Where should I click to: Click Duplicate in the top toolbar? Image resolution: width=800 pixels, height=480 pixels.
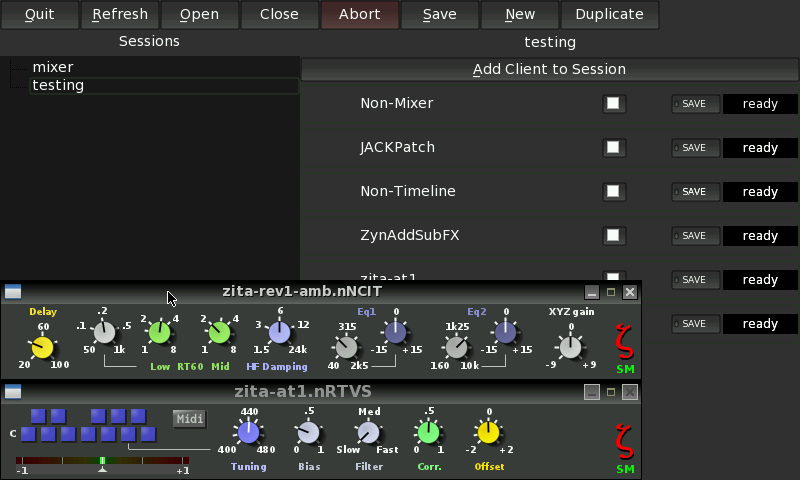click(x=609, y=15)
